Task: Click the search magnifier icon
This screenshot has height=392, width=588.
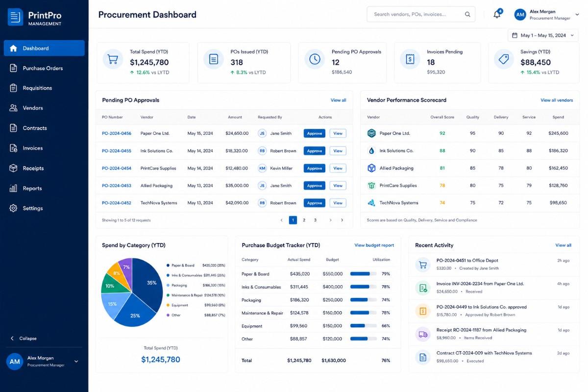Action: point(467,14)
